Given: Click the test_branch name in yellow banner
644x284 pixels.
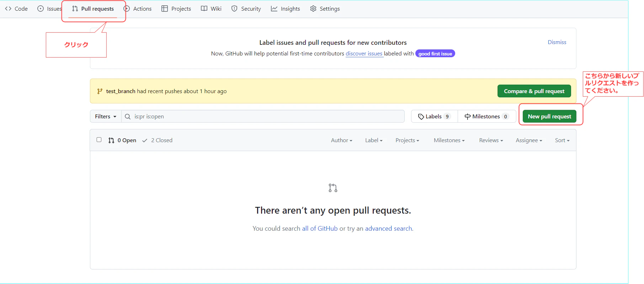Looking at the screenshot, I should point(121,91).
